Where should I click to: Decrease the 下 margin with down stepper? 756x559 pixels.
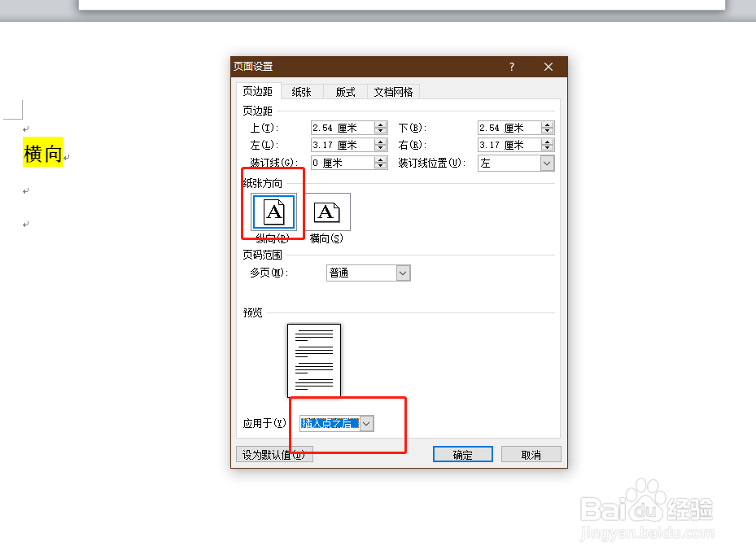[x=547, y=130]
